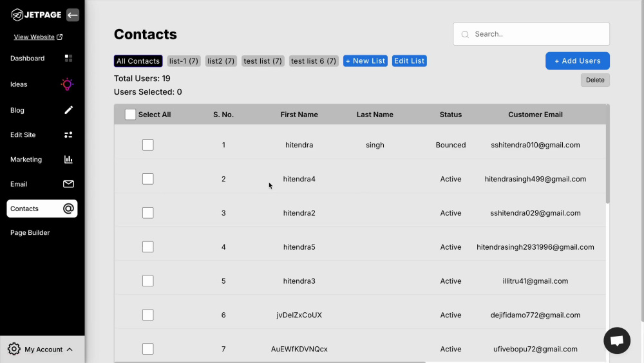Screen dimensions: 644x363
Task: Click the Total Users: 19 text
Action: coord(142,79)
